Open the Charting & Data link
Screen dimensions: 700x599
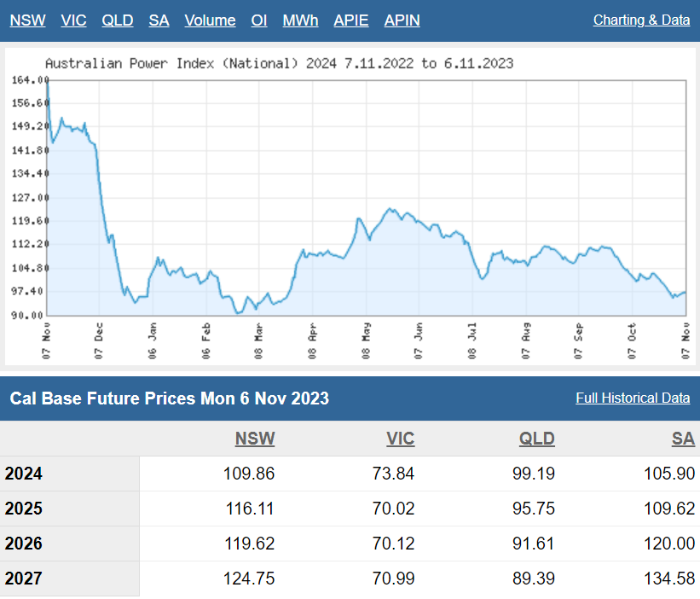tap(641, 20)
